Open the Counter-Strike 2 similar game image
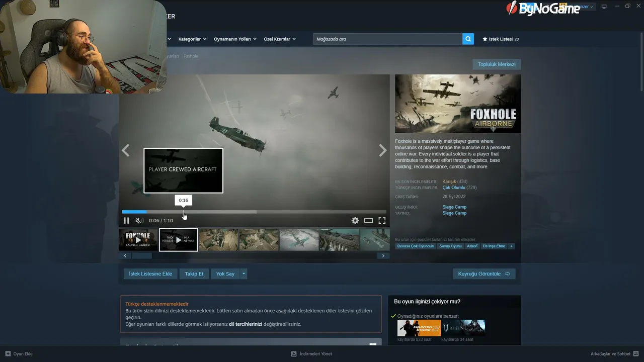 tap(419, 328)
